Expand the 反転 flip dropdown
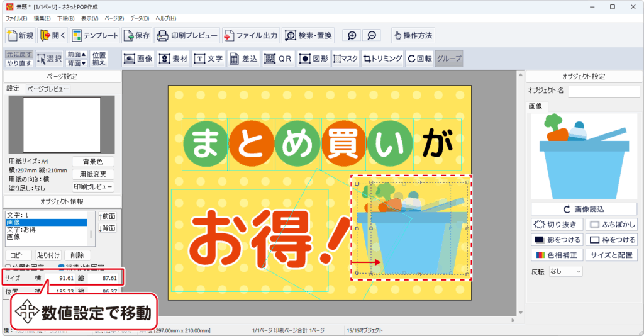Screen dimensions: 644x336 point(565,271)
